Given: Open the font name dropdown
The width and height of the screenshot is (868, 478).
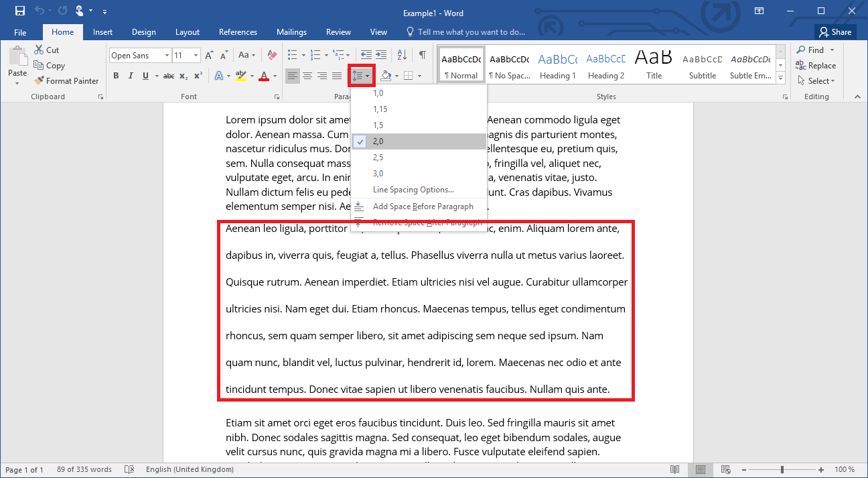Looking at the screenshot, I should (166, 55).
